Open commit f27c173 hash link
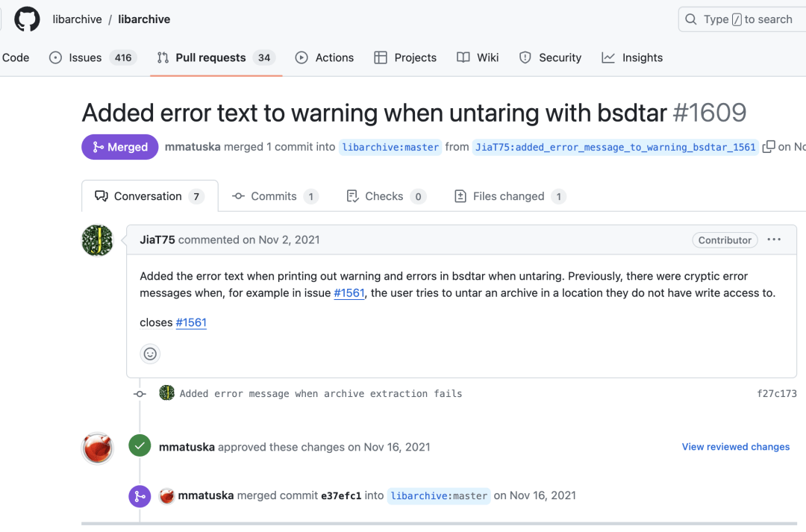The image size is (806, 532). [x=777, y=394]
